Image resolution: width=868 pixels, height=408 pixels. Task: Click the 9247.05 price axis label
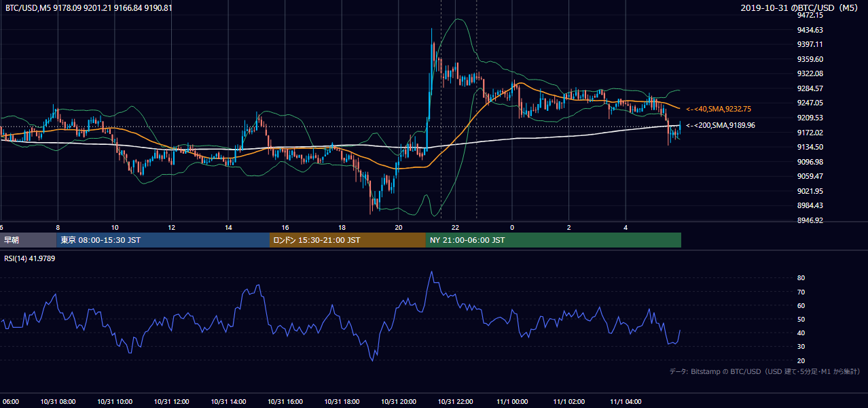tap(810, 103)
